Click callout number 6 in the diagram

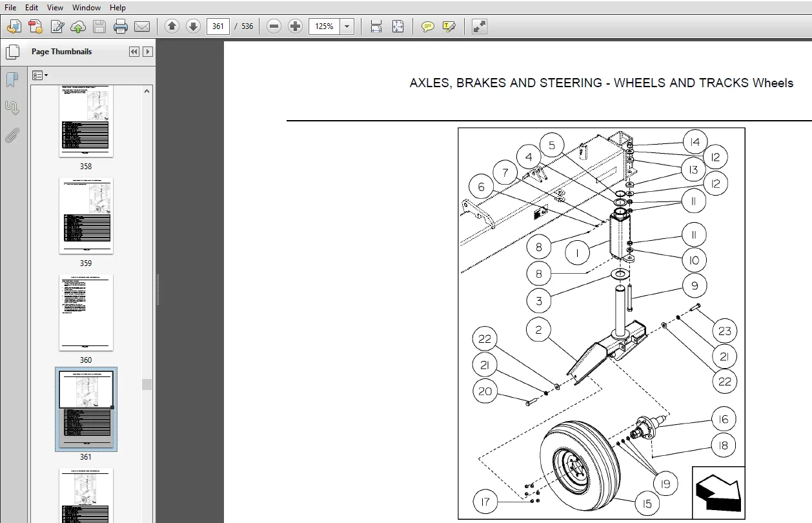coord(481,187)
